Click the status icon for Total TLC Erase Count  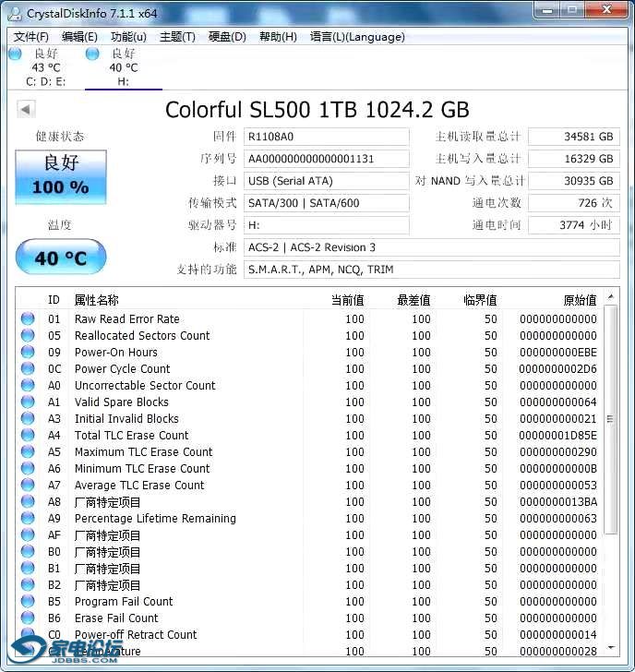tap(28, 435)
